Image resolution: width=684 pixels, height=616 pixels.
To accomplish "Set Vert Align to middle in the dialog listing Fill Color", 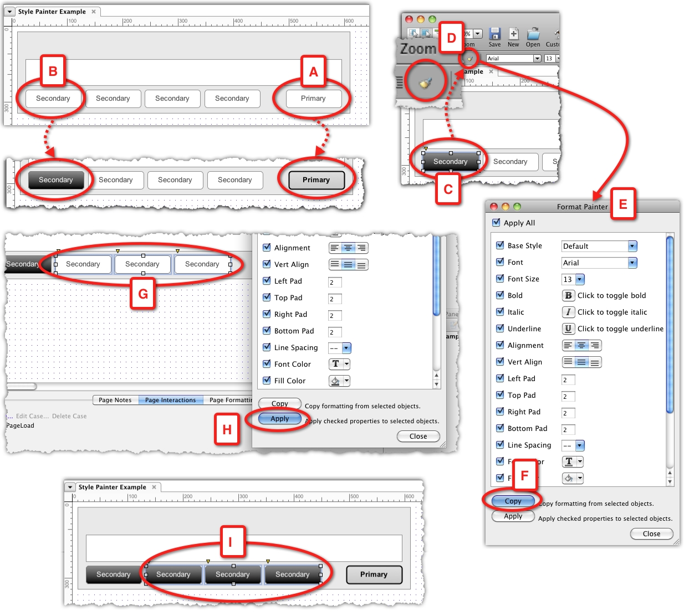I will 348,264.
